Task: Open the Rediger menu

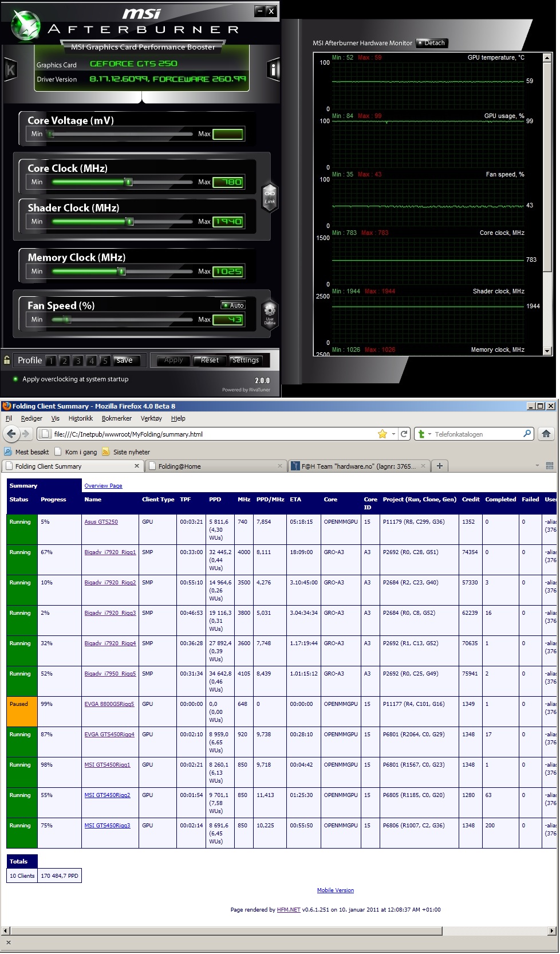Action: (31, 418)
